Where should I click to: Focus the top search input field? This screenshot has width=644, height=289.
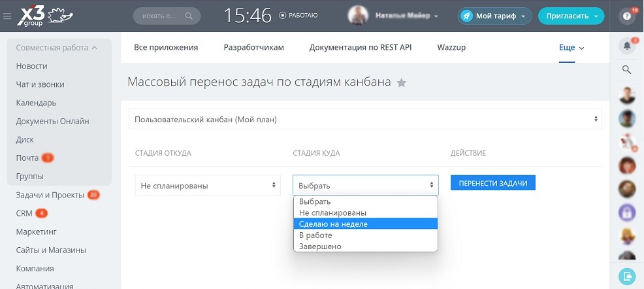pos(167,16)
